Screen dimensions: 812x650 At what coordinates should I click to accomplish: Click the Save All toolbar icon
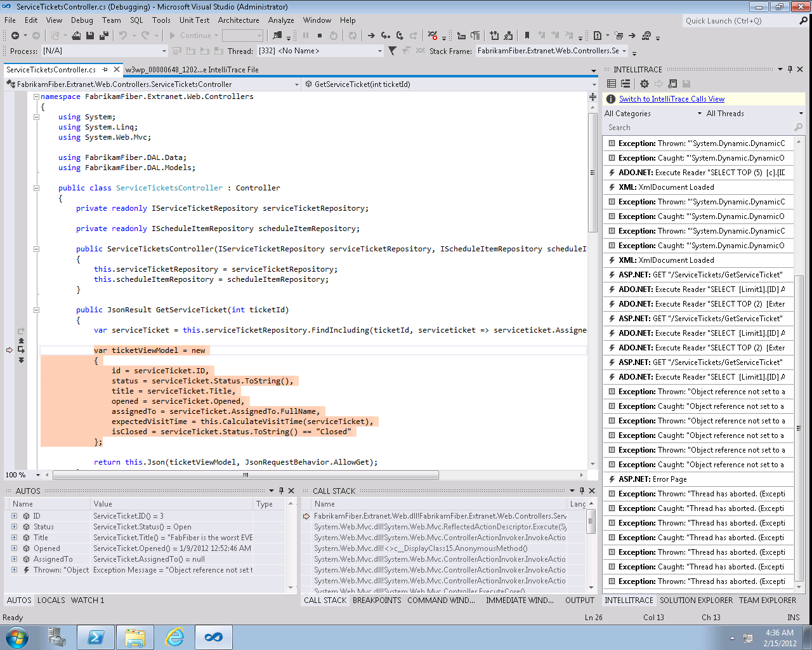tap(103, 36)
